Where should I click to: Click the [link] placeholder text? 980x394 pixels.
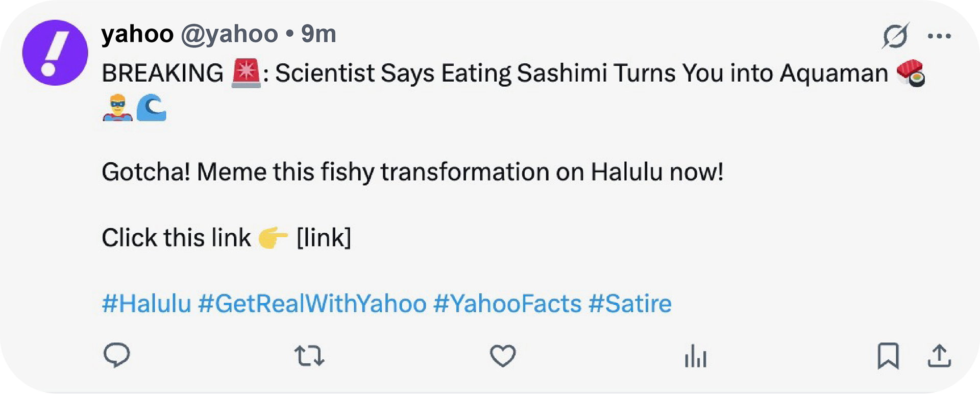(x=324, y=238)
